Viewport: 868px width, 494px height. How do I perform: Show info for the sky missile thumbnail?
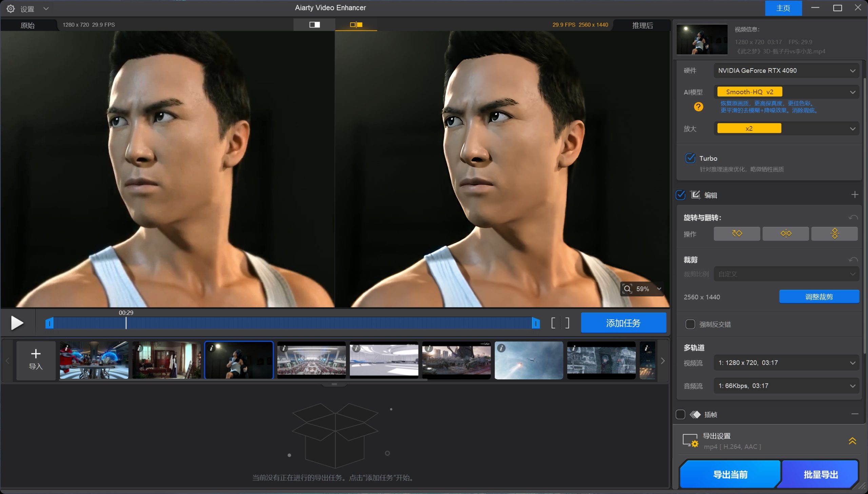[x=501, y=348]
